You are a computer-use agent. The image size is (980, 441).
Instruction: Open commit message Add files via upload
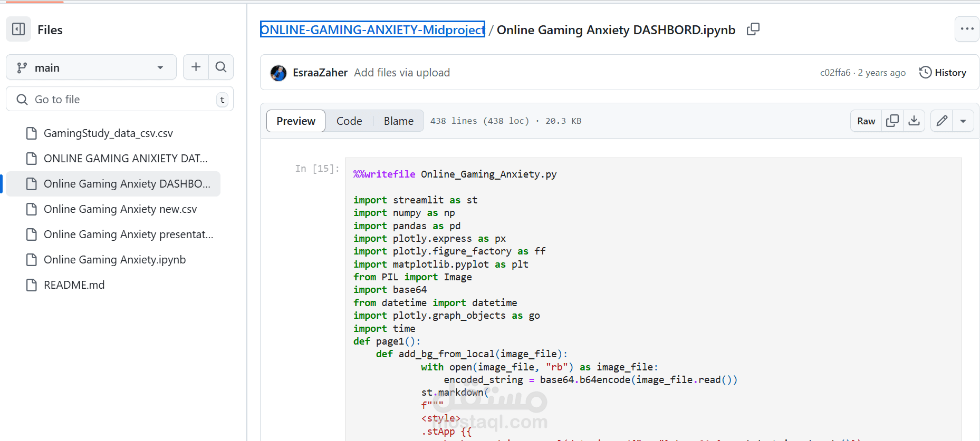[402, 73]
